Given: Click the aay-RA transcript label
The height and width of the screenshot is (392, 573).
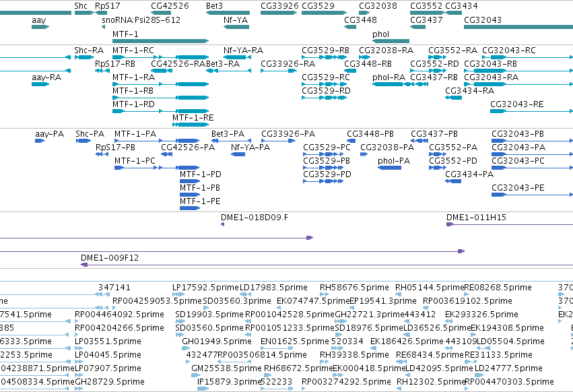Looking at the screenshot, I should [46, 77].
